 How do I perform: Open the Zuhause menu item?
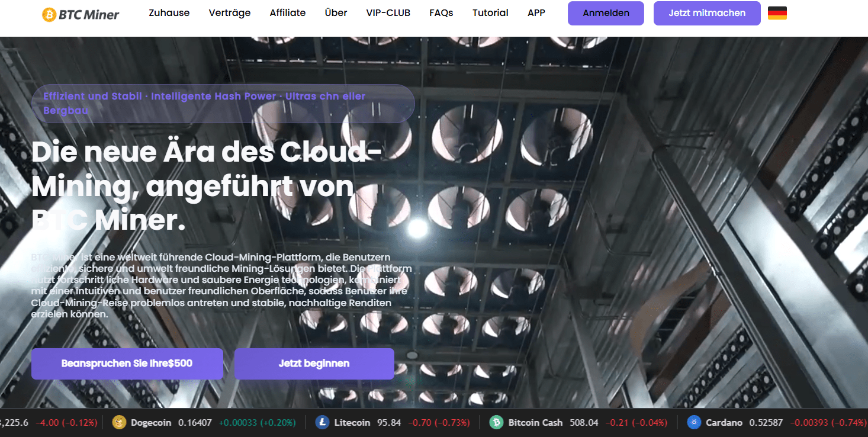coord(169,13)
